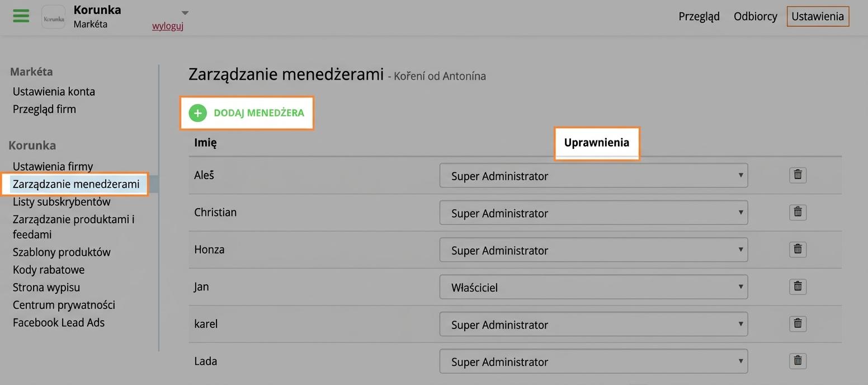Delete manager Aleš with trash icon

pyautogui.click(x=798, y=175)
